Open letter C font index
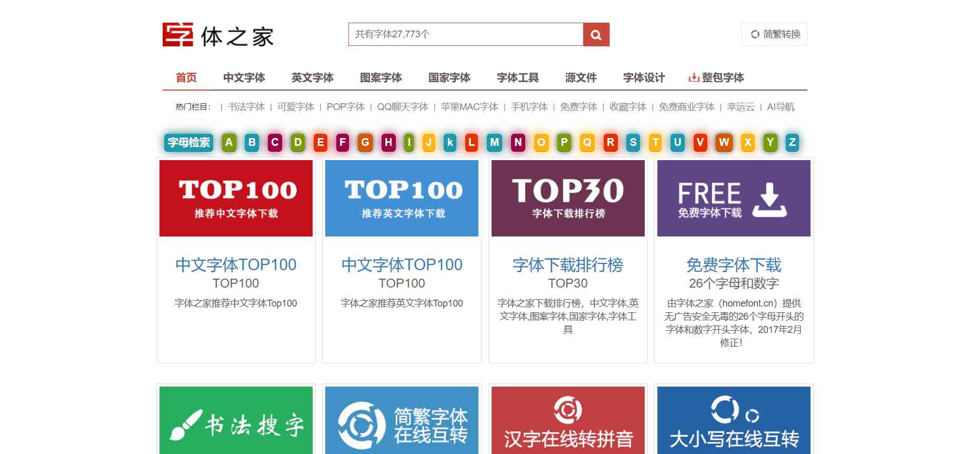 coord(275,142)
